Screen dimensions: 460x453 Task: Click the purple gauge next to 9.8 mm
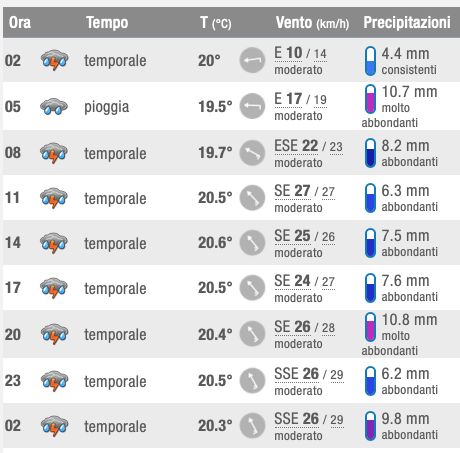(370, 426)
